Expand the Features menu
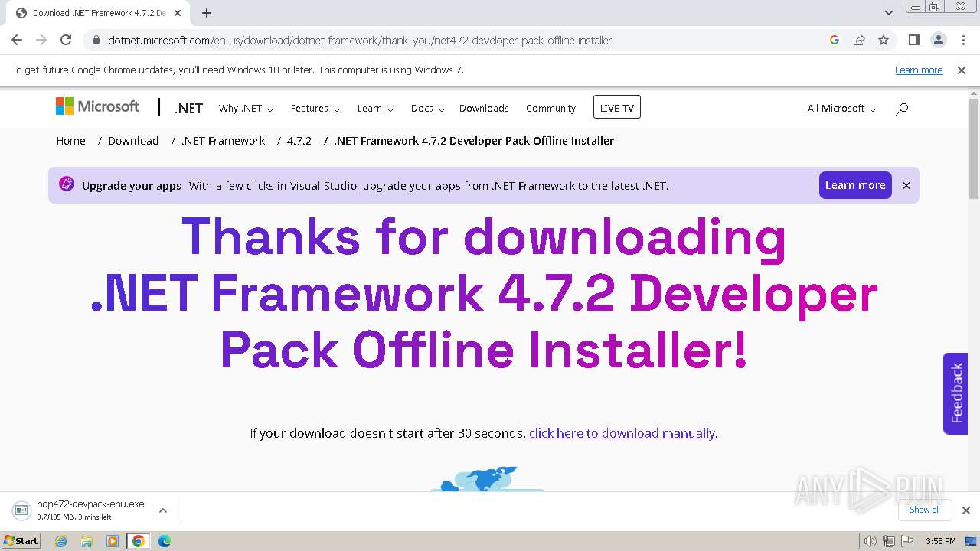980x551 pixels. coord(315,109)
